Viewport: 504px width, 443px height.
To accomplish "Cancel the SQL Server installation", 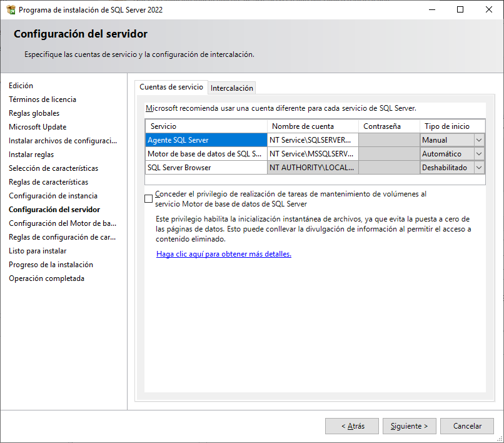I will tap(466, 425).
